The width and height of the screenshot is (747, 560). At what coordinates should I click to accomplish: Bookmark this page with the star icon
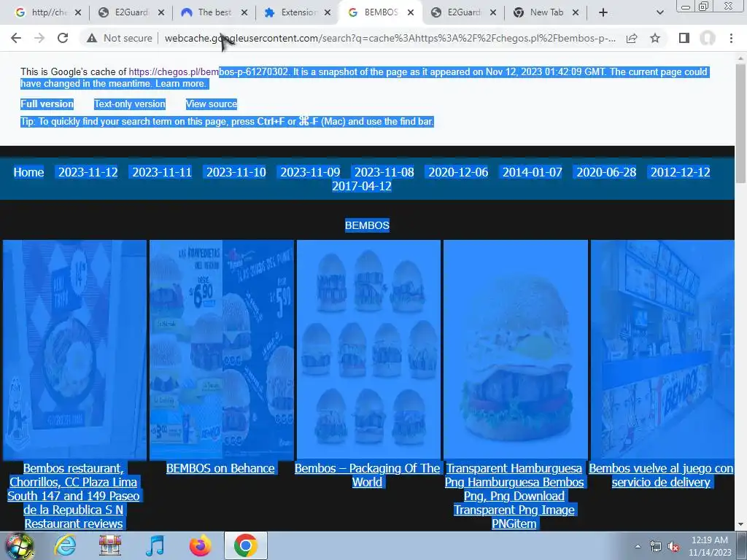point(655,38)
